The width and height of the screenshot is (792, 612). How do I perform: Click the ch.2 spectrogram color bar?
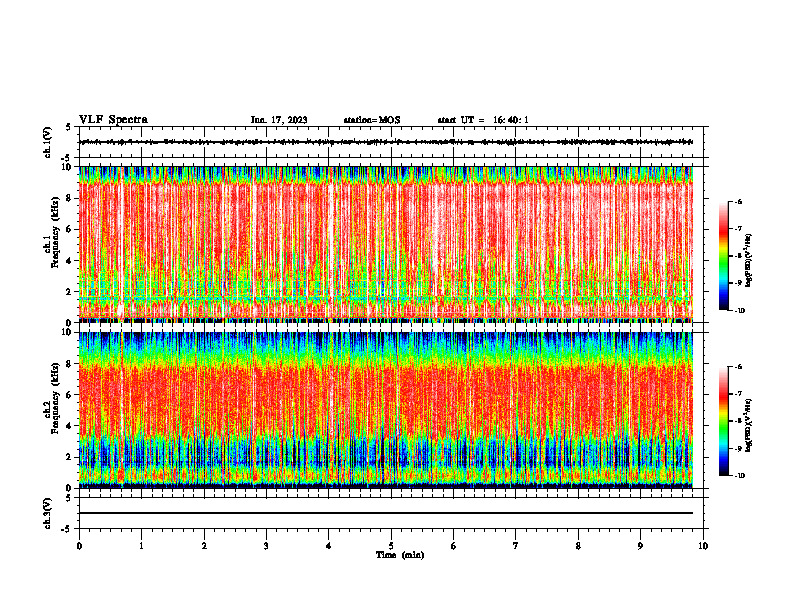723,421
